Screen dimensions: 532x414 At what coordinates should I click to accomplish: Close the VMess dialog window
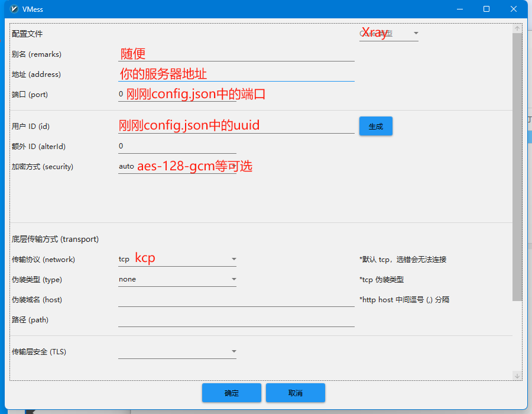click(513, 9)
